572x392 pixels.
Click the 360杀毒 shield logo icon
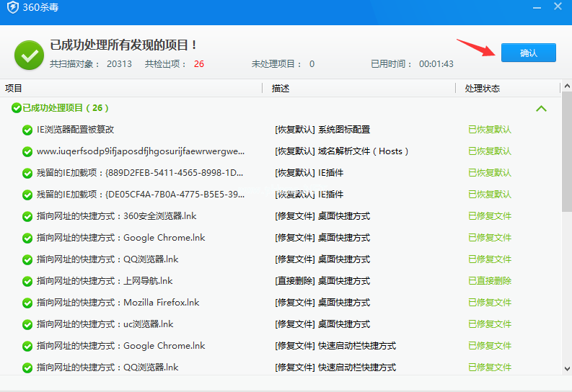coord(11,7)
